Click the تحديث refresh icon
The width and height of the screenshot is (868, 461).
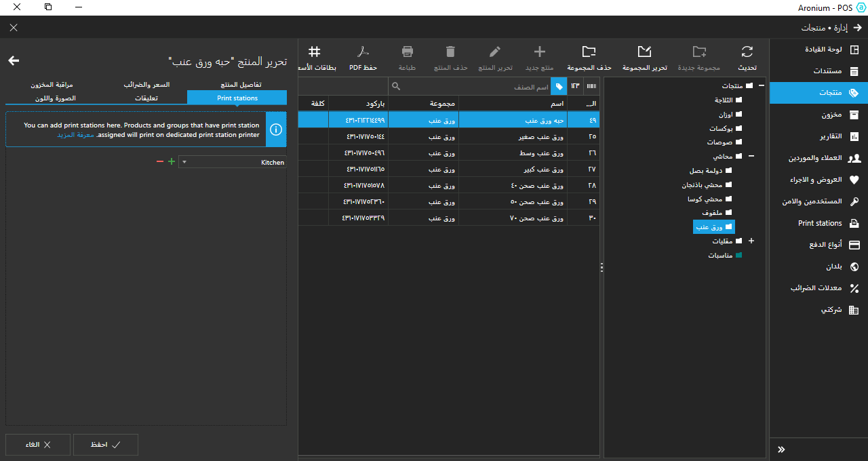[747, 52]
